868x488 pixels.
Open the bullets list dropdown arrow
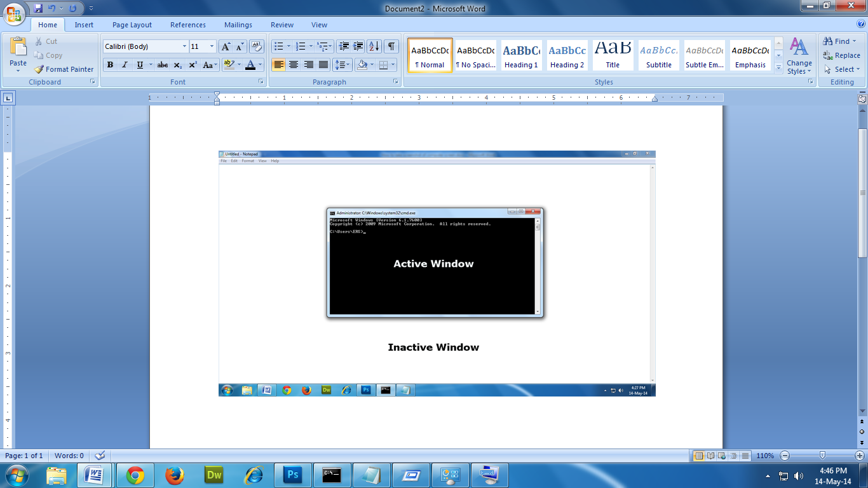coord(288,46)
